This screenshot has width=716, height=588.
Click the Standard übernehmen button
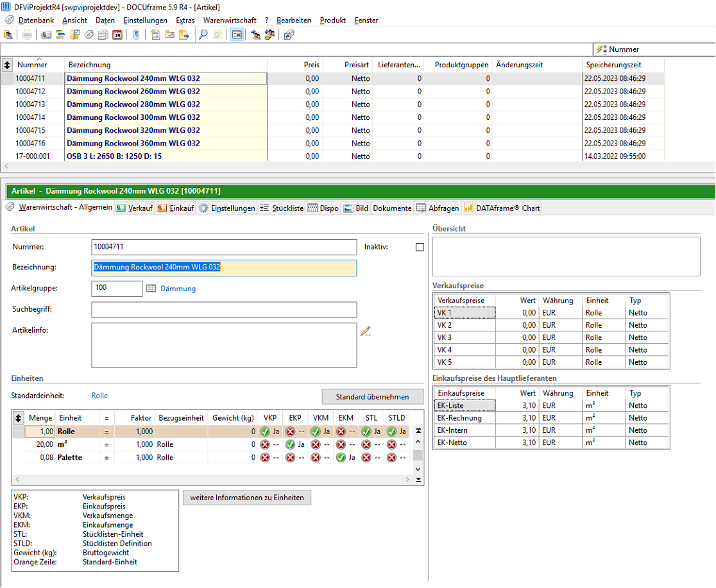coord(372,397)
